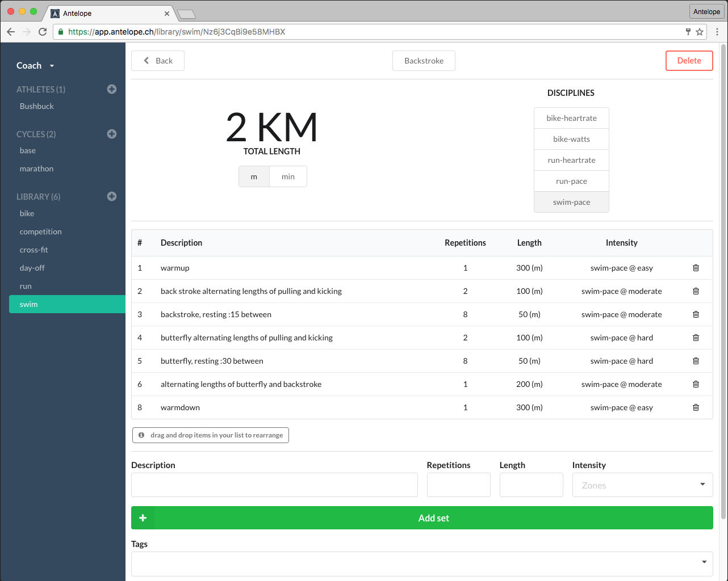This screenshot has width=728, height=581.
Task: Delete the warmdown set via trash icon
Action: 696,407
